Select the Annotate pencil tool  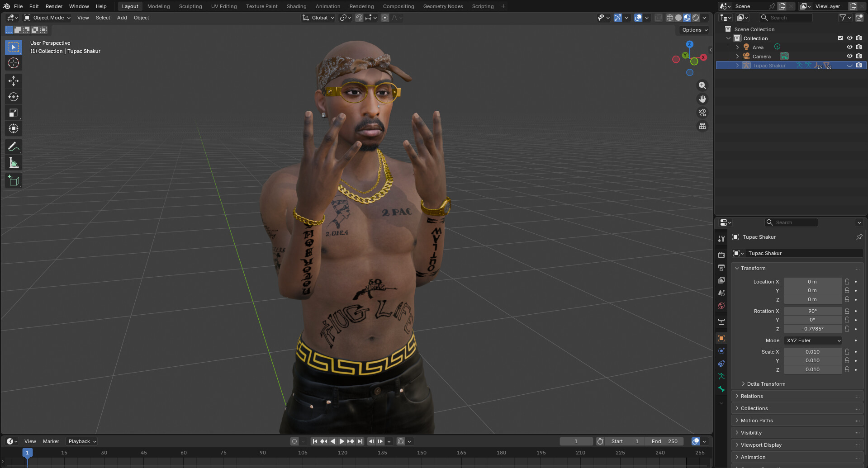point(14,147)
